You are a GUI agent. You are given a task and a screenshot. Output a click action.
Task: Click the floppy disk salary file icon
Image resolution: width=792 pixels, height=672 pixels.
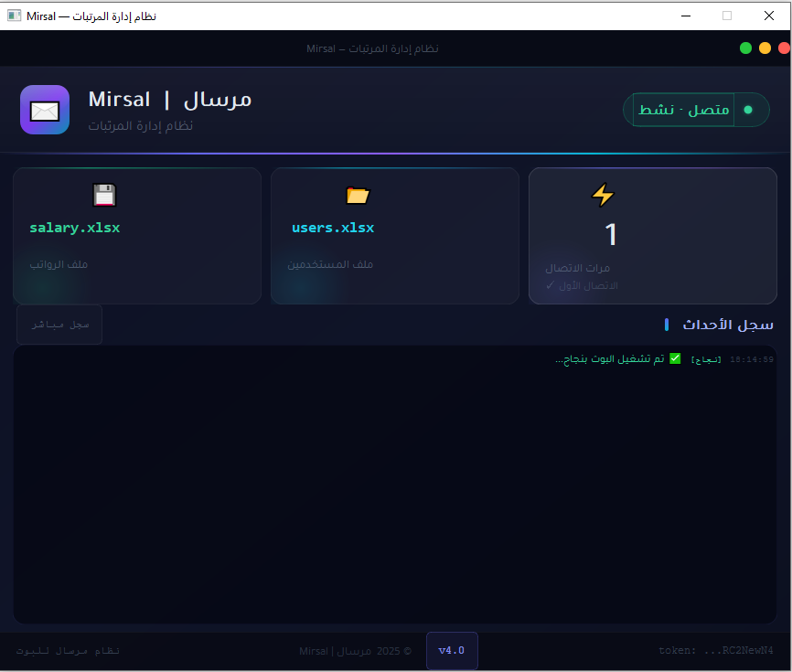pos(104,195)
